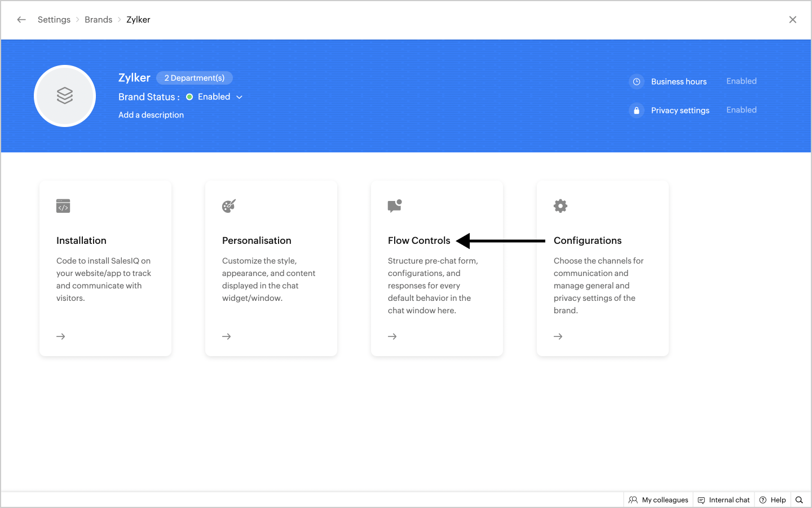
Task: Click the My colleagues people icon
Action: [633, 500]
